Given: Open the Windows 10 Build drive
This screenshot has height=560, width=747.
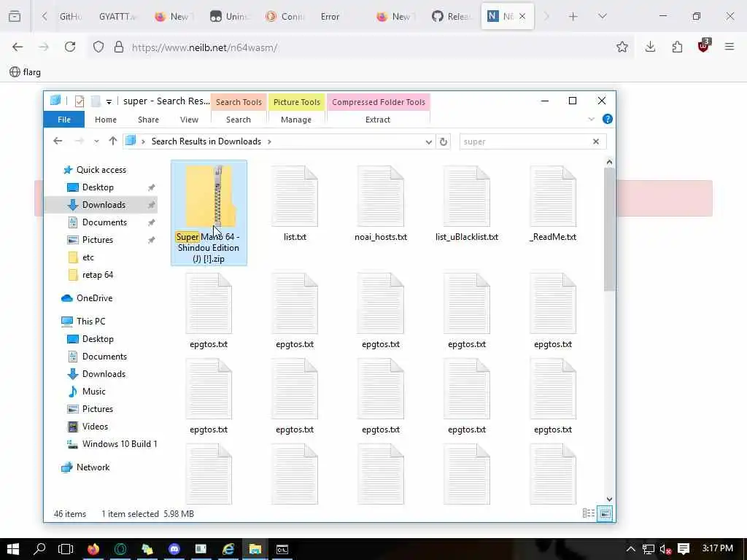Looking at the screenshot, I should click(119, 444).
